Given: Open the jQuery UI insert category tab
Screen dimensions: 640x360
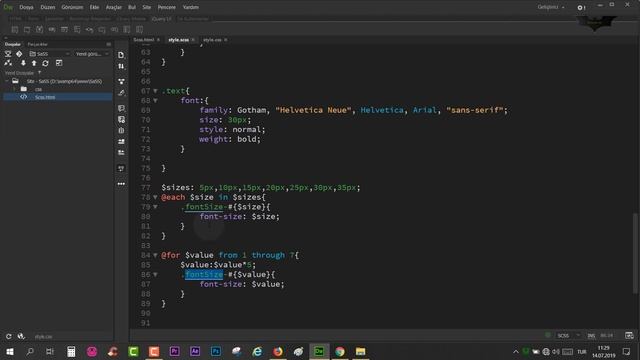Looking at the screenshot, I should pyautogui.click(x=162, y=19).
